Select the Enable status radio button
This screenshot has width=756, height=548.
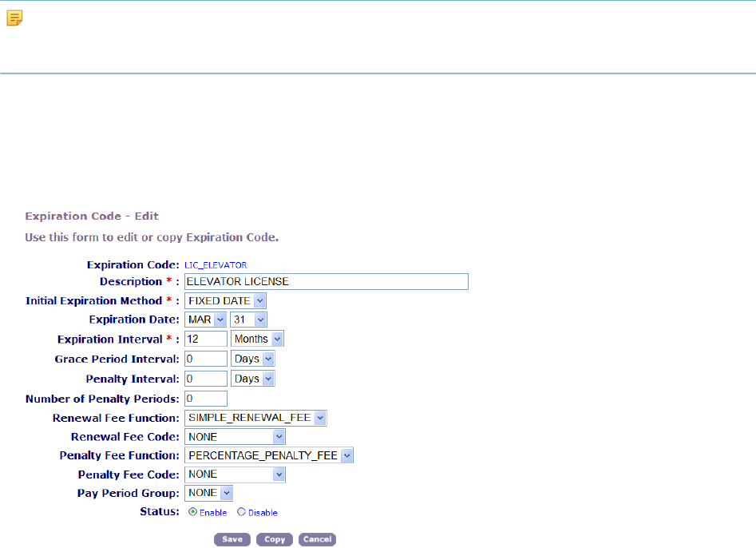coord(193,512)
